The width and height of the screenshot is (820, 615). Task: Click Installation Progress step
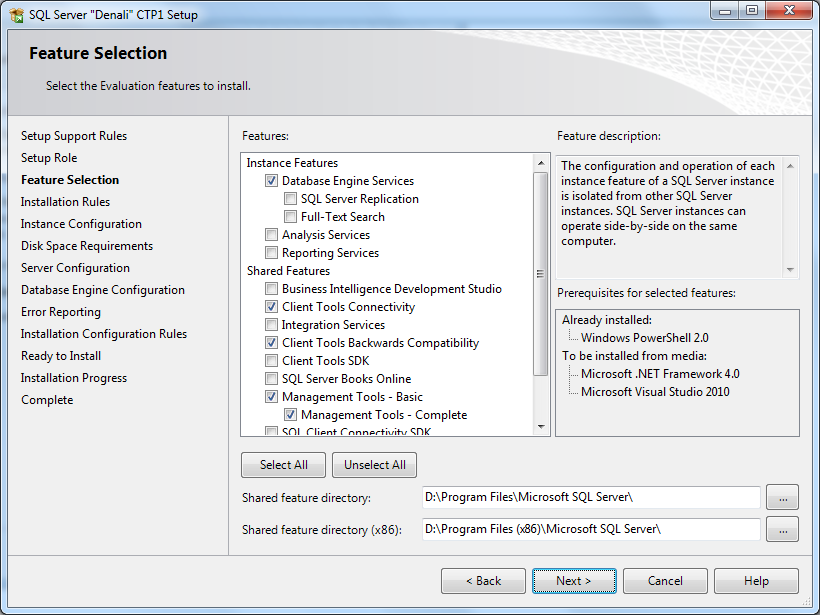[74, 378]
